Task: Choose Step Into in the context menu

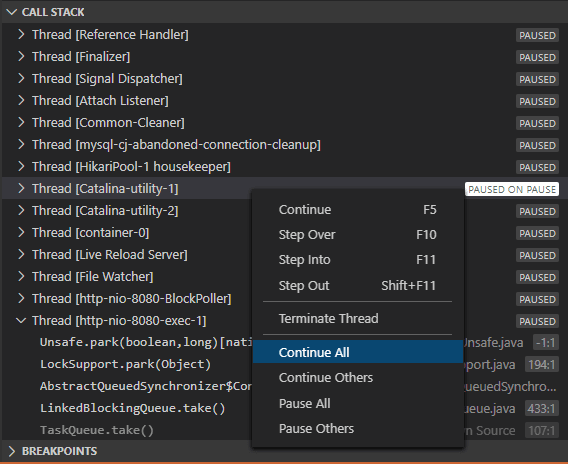Action: [x=358, y=260]
